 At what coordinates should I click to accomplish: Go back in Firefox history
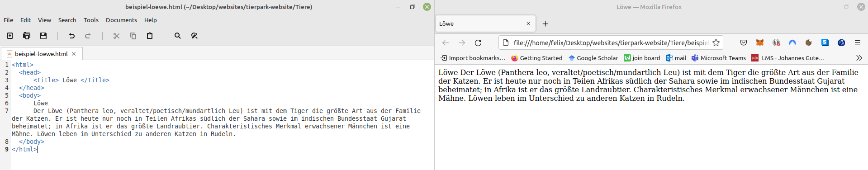point(445,42)
